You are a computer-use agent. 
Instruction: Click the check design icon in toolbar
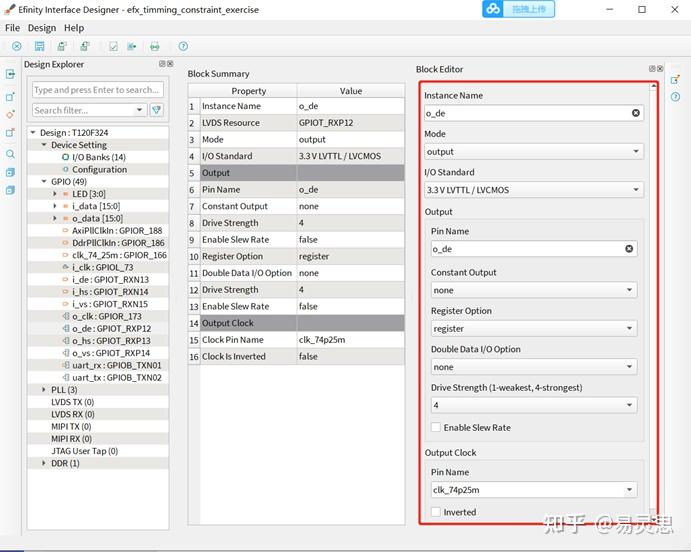[113, 46]
